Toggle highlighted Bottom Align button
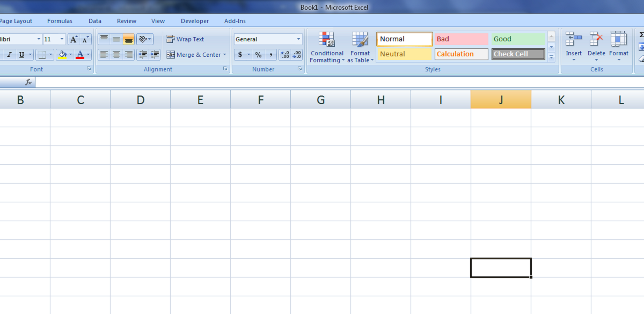The image size is (644, 314). (129, 39)
